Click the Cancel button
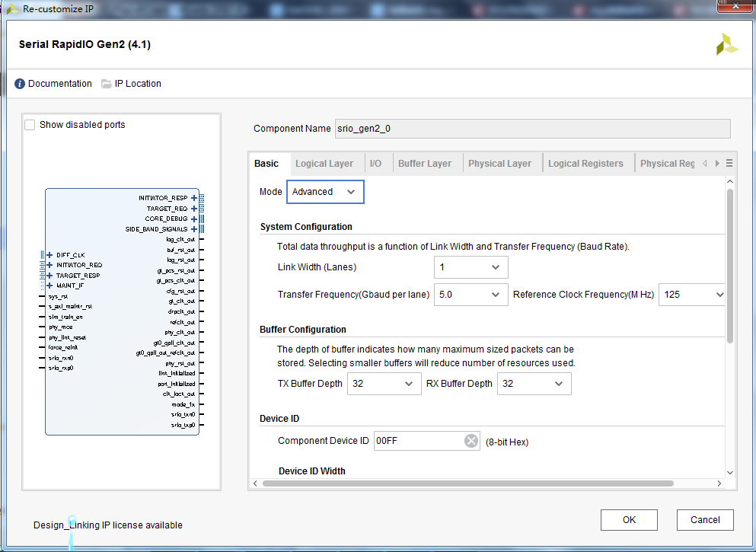Image resolution: width=756 pixels, height=552 pixels. 705,519
